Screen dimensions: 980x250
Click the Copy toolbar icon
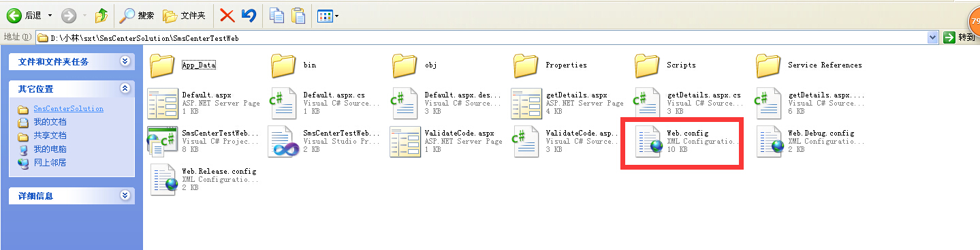[x=276, y=15]
